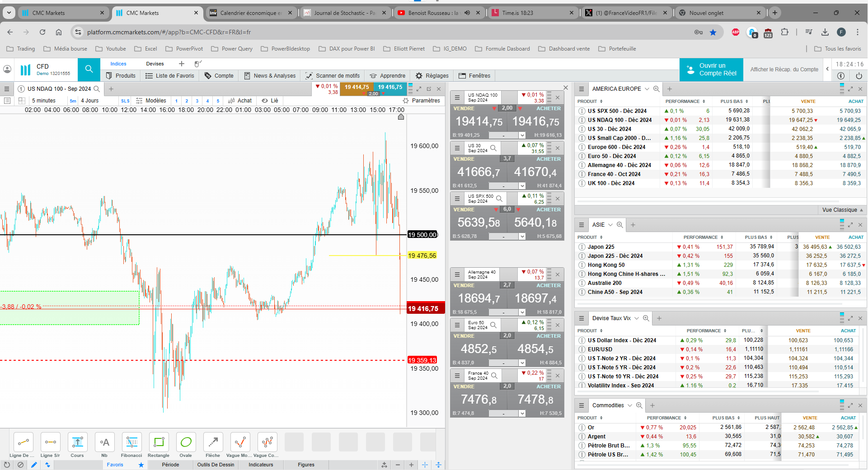
Task: Open the zoom-search icon next to AMERICA EUROPE
Action: click(657, 89)
